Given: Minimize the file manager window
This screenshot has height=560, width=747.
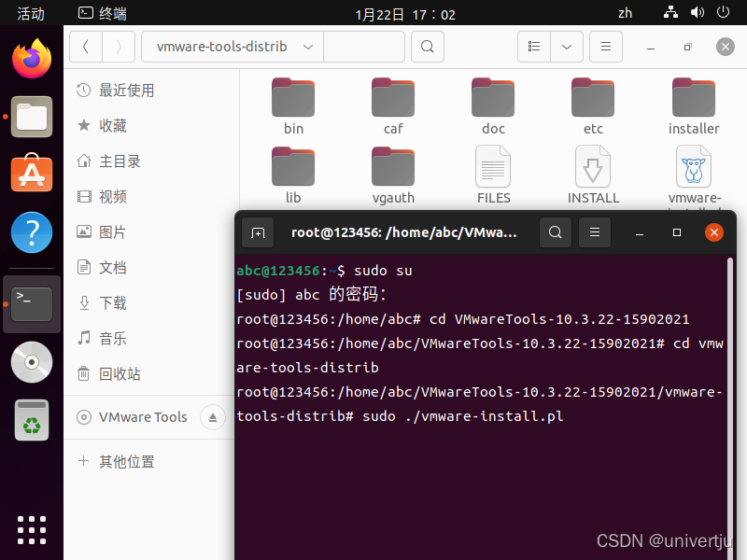Looking at the screenshot, I should (x=651, y=47).
